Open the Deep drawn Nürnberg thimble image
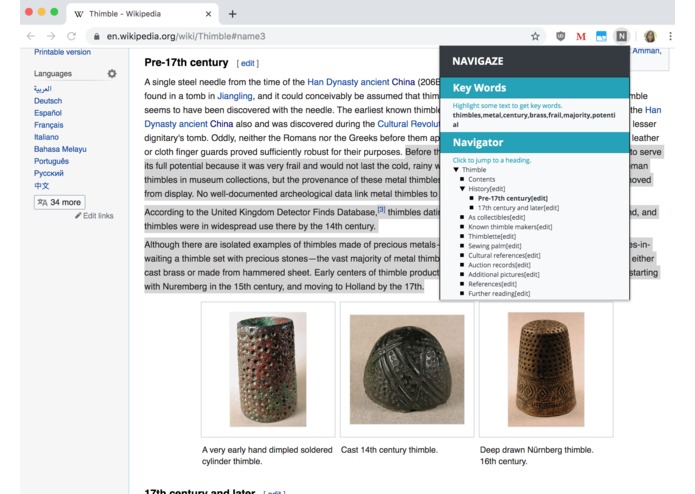 [546, 370]
